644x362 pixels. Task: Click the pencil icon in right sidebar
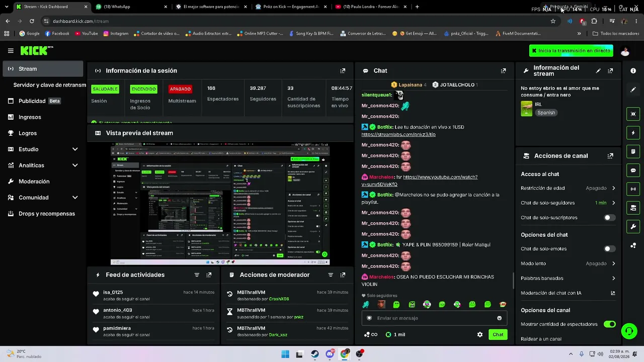tap(633, 89)
